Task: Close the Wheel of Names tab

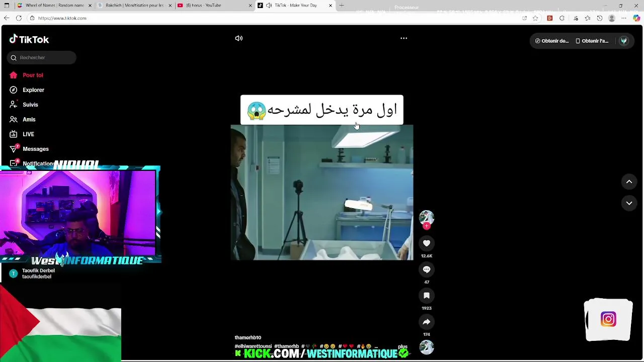Action: click(90, 6)
